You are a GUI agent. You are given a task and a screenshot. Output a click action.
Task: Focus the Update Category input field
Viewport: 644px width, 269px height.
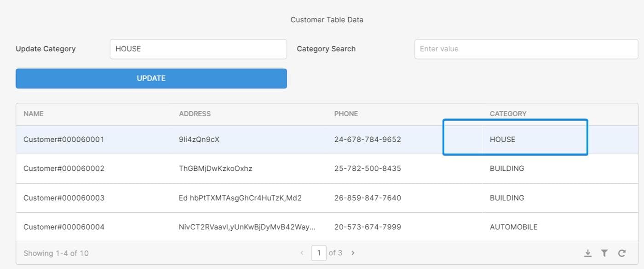(x=198, y=49)
